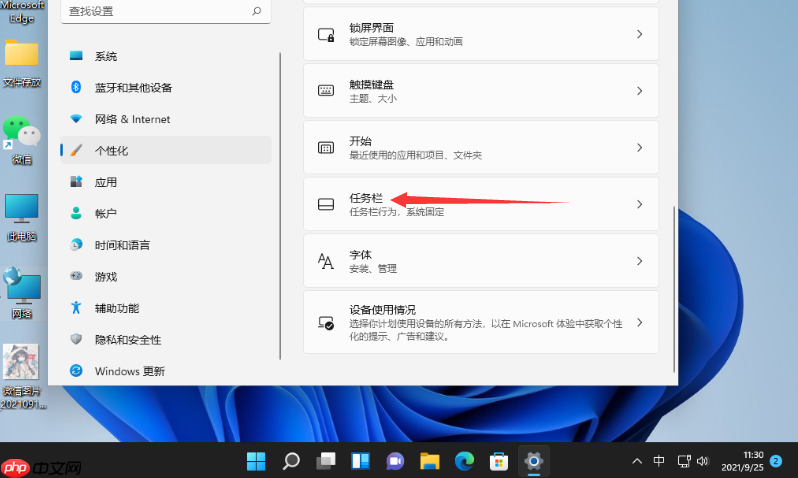The width and height of the screenshot is (798, 478).
Task: Click the touch keyboard icon
Action: 326,91
